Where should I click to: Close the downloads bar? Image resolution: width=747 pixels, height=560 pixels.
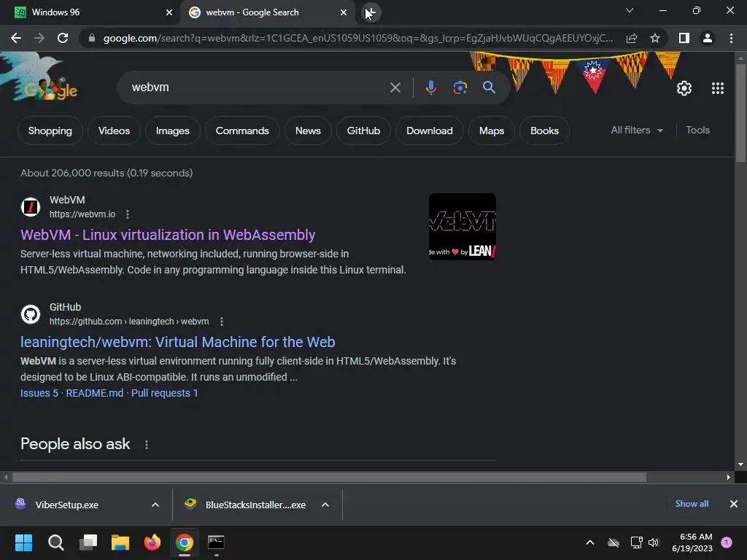(734, 504)
